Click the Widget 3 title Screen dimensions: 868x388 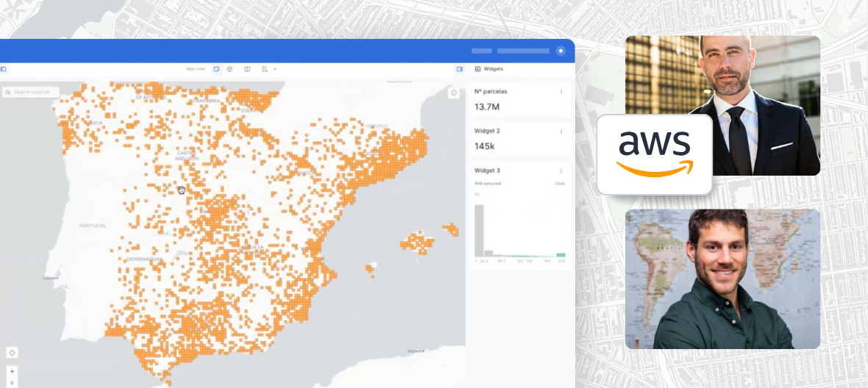click(487, 170)
